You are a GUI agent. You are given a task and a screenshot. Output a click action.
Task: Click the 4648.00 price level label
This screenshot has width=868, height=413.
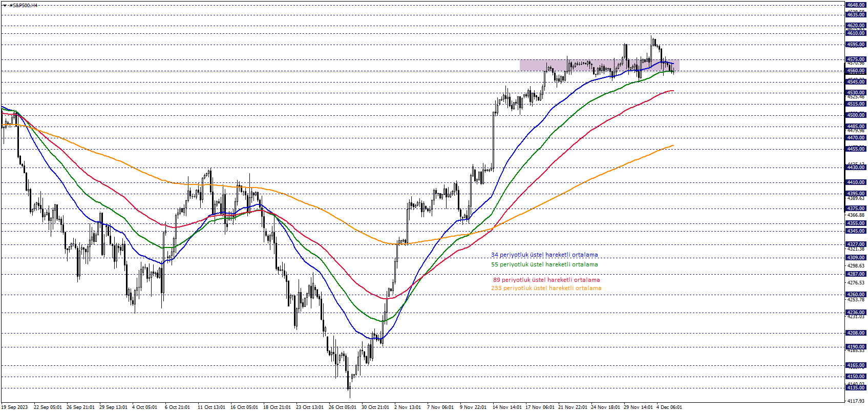click(856, 5)
